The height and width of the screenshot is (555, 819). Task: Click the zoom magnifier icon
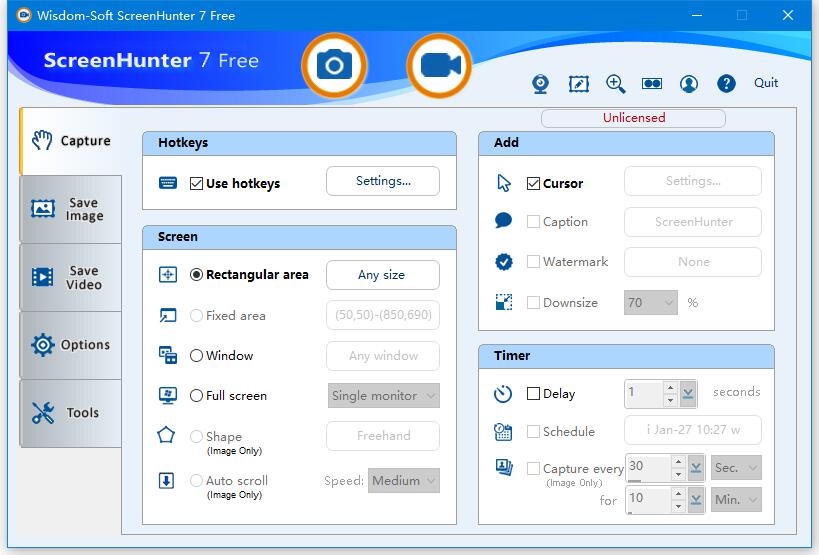coord(615,84)
